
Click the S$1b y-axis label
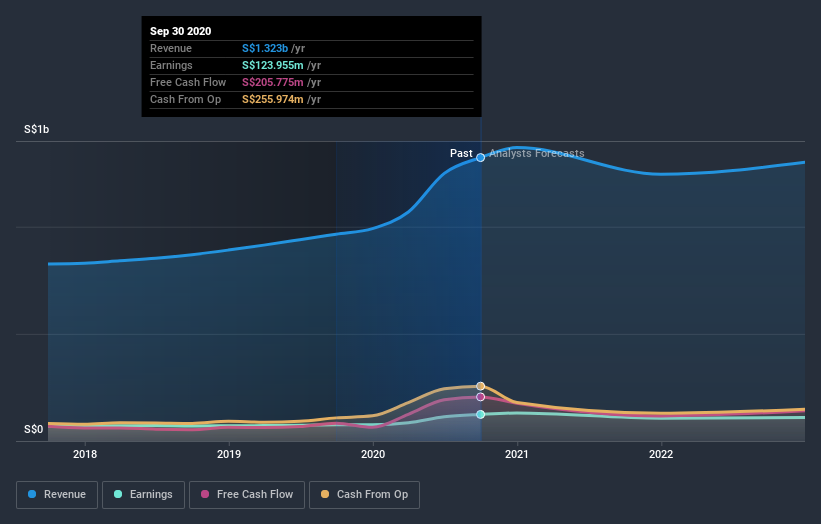pyautogui.click(x=37, y=129)
